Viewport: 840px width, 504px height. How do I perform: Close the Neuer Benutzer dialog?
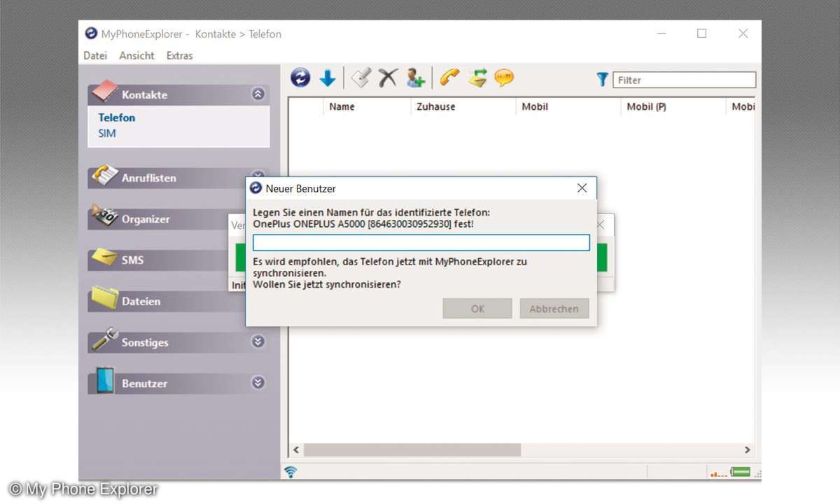pos(582,188)
